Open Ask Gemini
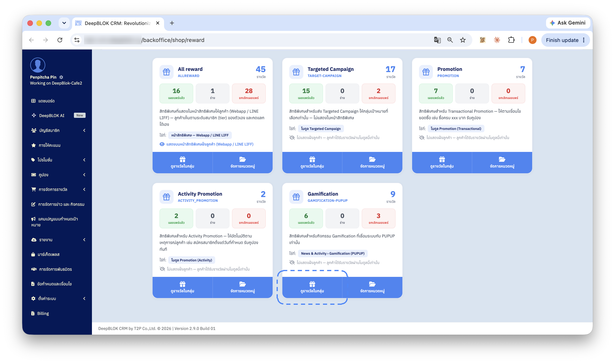This screenshot has height=364, width=615. [568, 23]
